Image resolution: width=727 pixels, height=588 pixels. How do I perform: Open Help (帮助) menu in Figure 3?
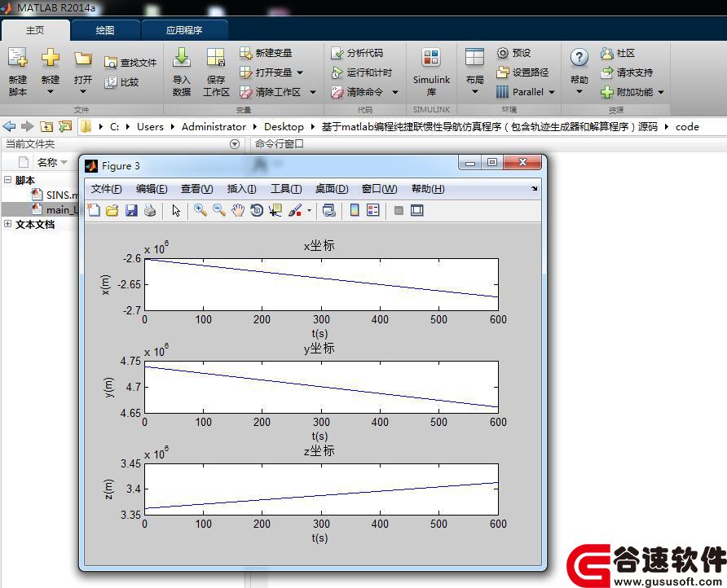click(428, 189)
